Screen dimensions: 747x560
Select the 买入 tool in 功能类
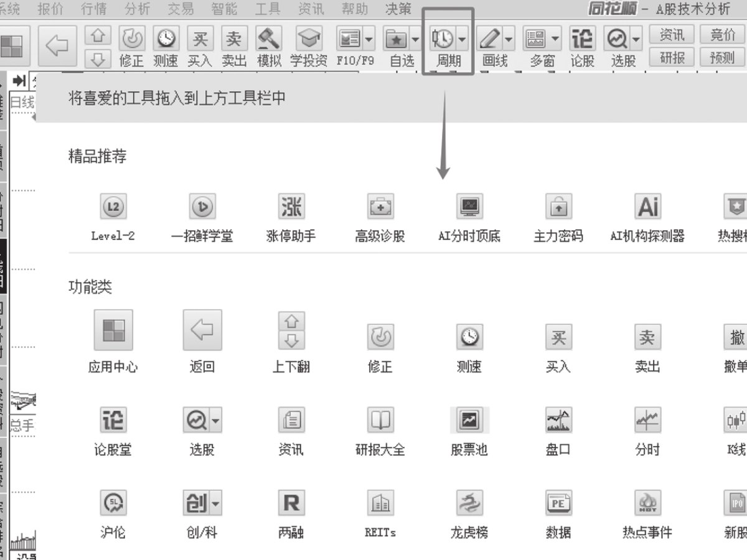coord(558,337)
